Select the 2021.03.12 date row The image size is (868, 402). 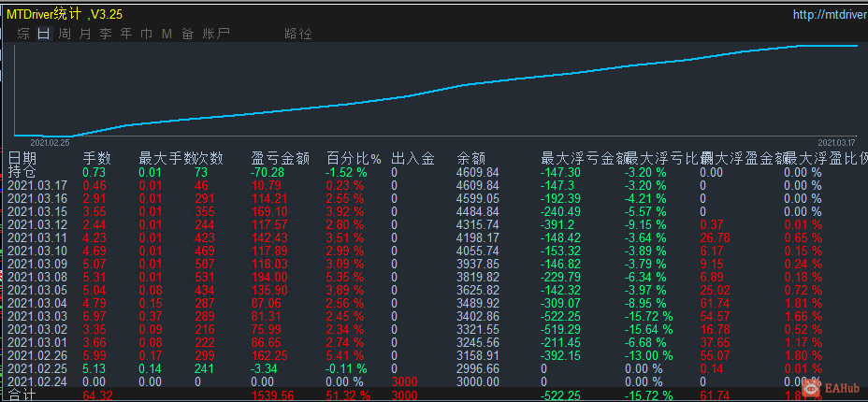click(37, 224)
